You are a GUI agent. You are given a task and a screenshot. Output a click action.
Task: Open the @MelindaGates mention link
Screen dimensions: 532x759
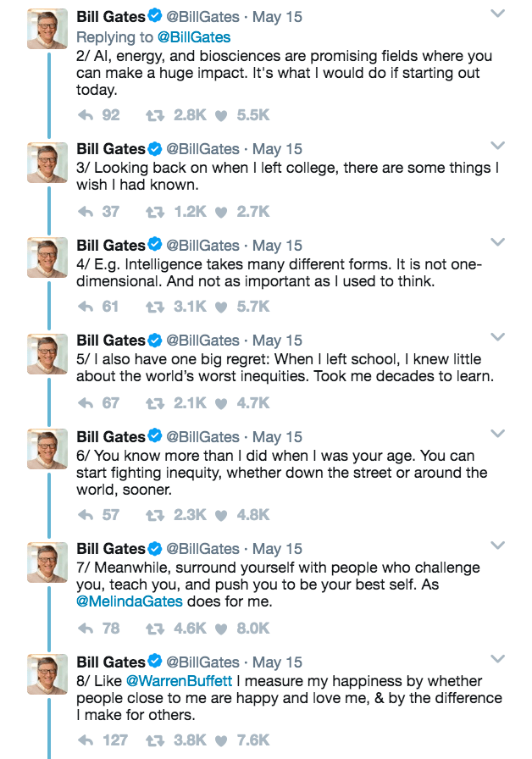[130, 601]
